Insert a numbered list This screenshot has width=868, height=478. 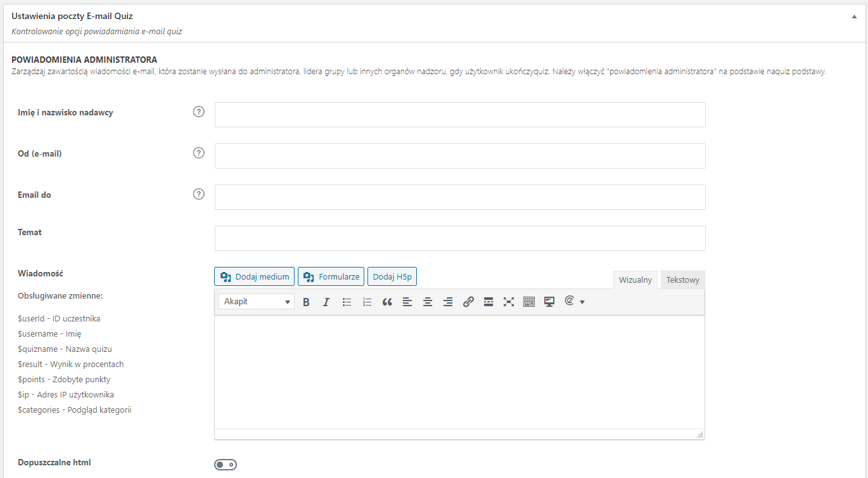pos(367,302)
